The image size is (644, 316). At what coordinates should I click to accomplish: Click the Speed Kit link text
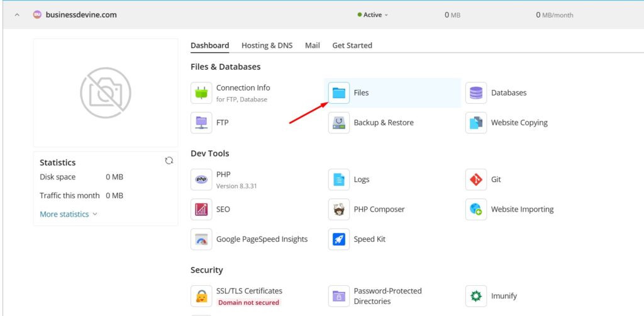coord(370,239)
